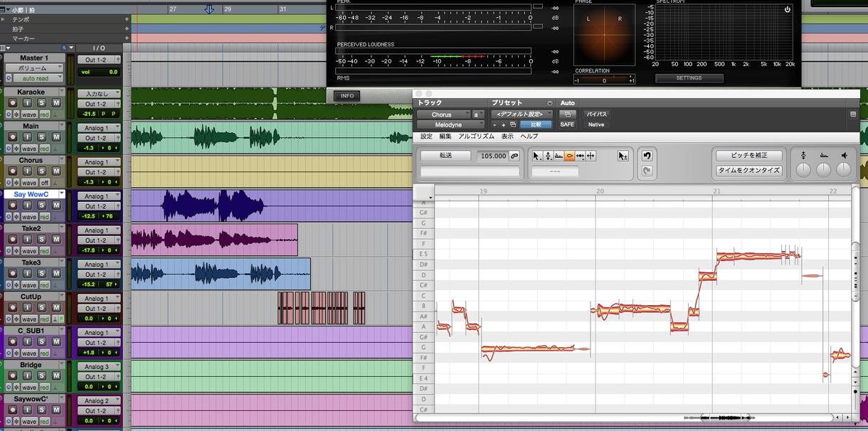
Task: Click the plug-in window target icon
Action: [x=853, y=114]
